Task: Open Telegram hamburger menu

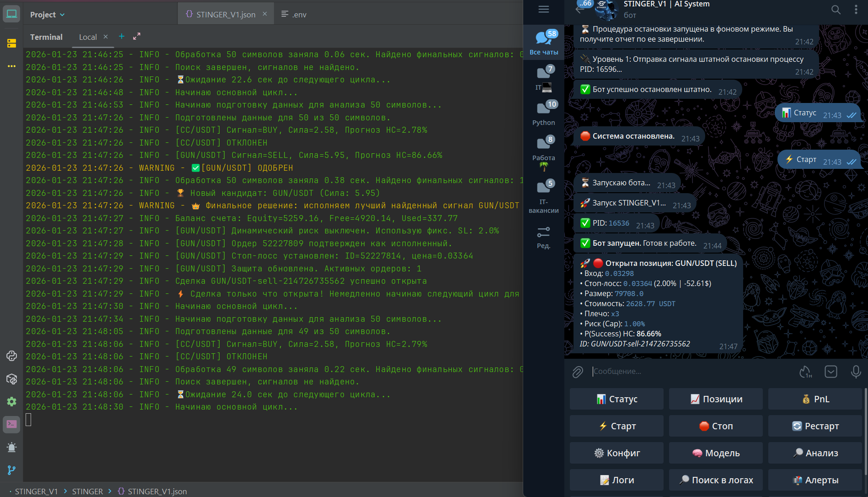Action: [543, 10]
